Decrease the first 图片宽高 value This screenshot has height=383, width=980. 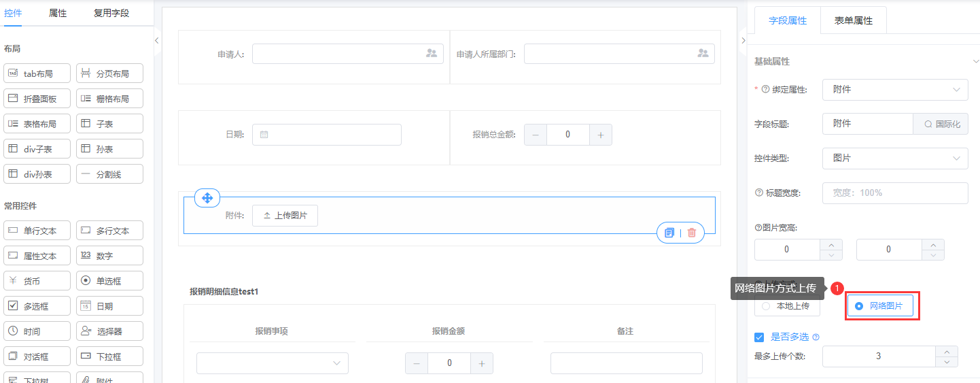point(831,255)
